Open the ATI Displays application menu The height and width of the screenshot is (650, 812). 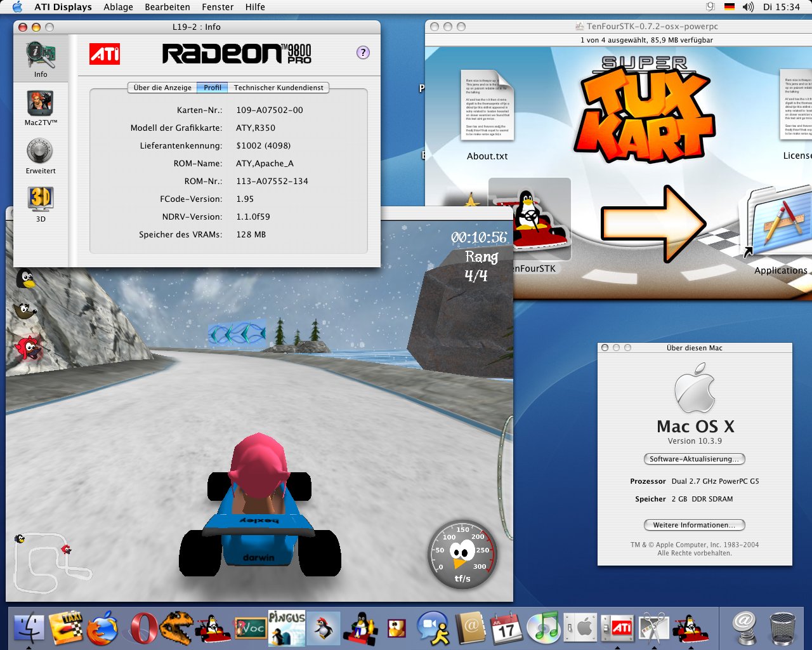click(x=63, y=7)
